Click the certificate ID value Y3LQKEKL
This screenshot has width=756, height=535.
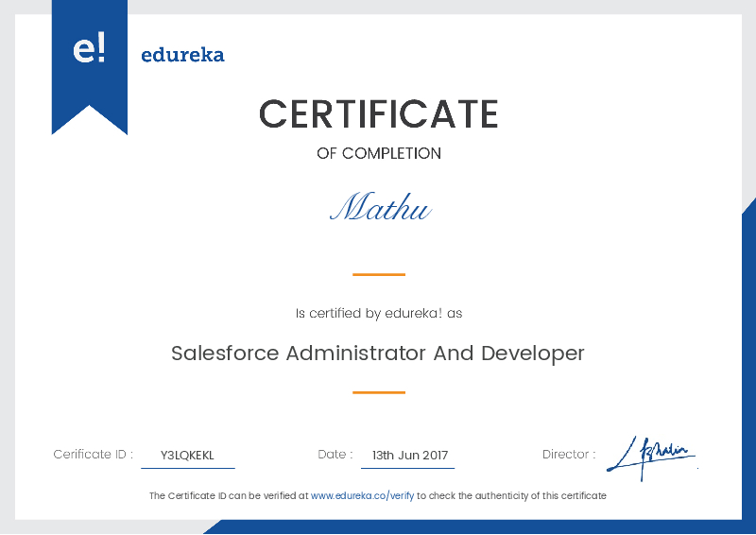click(187, 455)
